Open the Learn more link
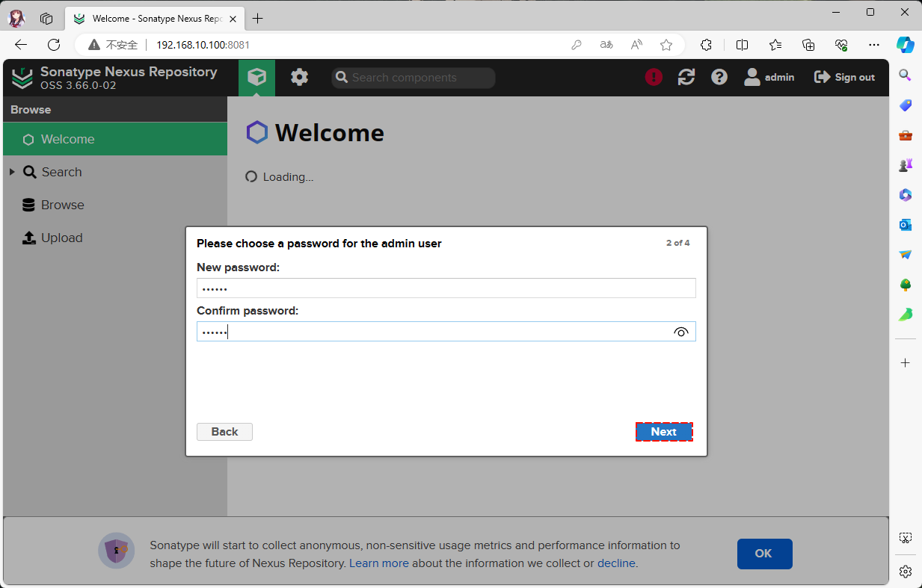 point(378,563)
